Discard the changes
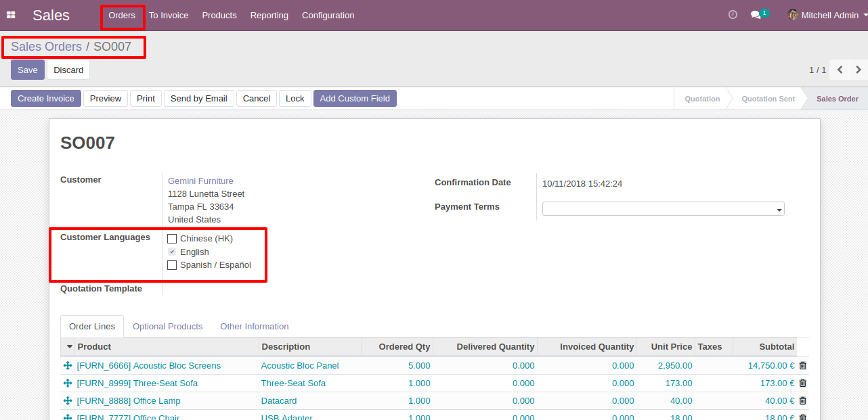The width and height of the screenshot is (868, 420). (68, 70)
